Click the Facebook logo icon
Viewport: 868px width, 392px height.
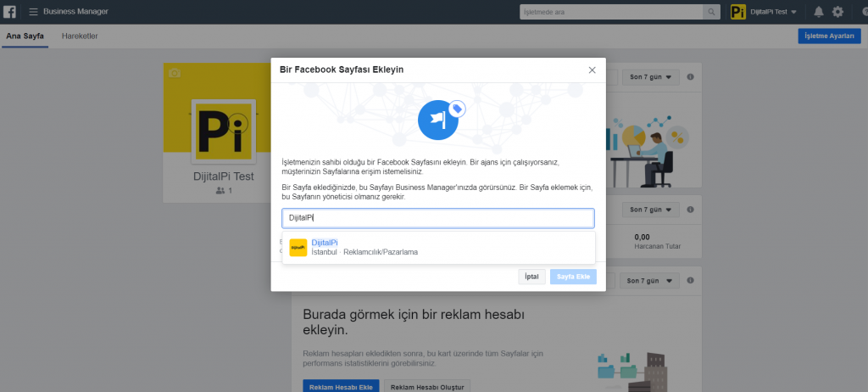click(9, 11)
